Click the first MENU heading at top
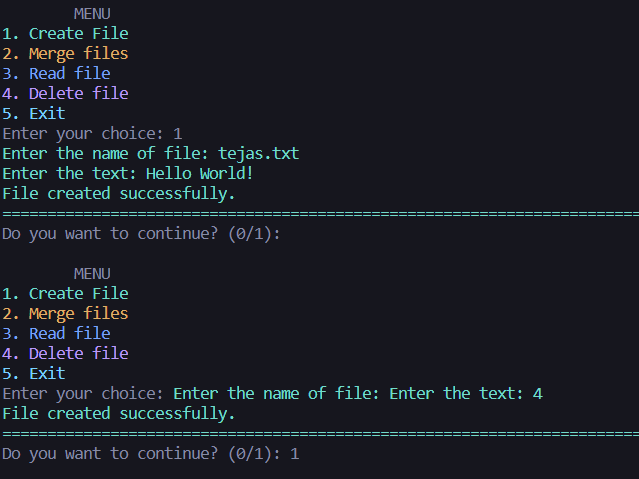 92,14
